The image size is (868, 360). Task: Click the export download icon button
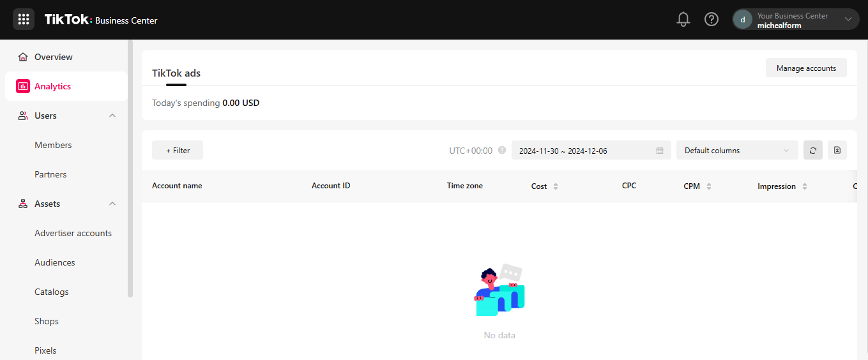pyautogui.click(x=837, y=150)
